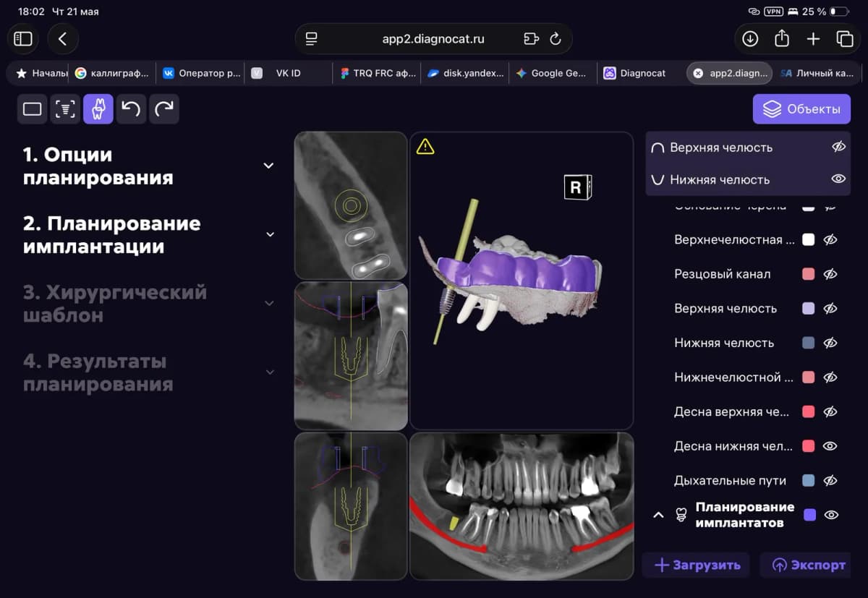868x598 pixels.
Task: Click the panoramic X-ray view
Action: click(x=522, y=505)
